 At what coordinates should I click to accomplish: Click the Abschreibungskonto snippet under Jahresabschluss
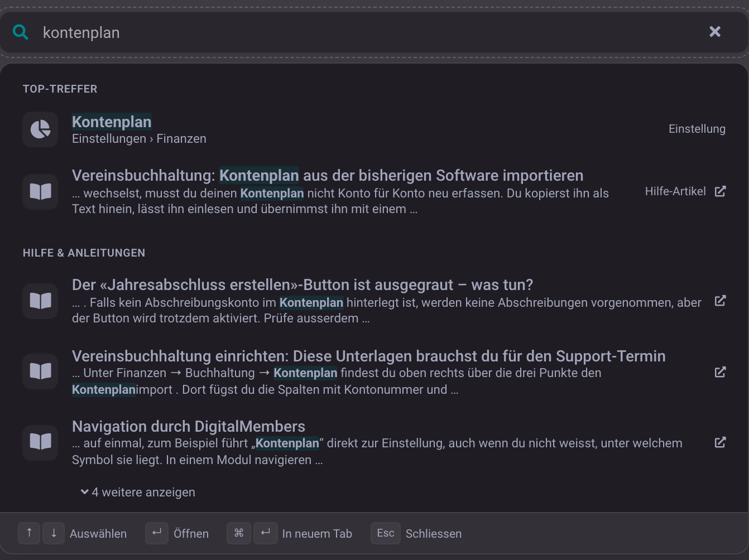click(x=387, y=311)
